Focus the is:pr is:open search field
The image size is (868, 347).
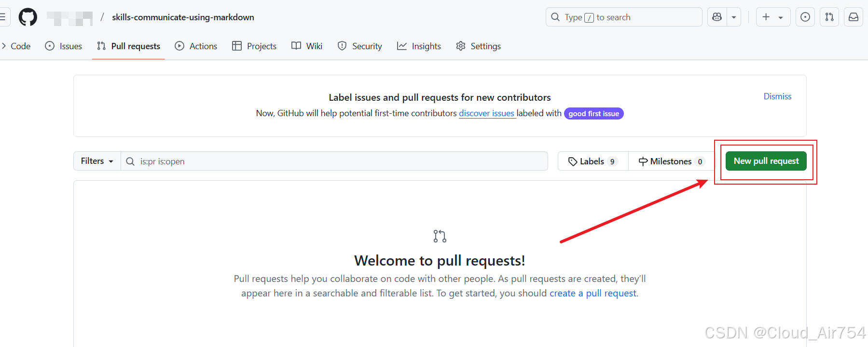tap(334, 161)
